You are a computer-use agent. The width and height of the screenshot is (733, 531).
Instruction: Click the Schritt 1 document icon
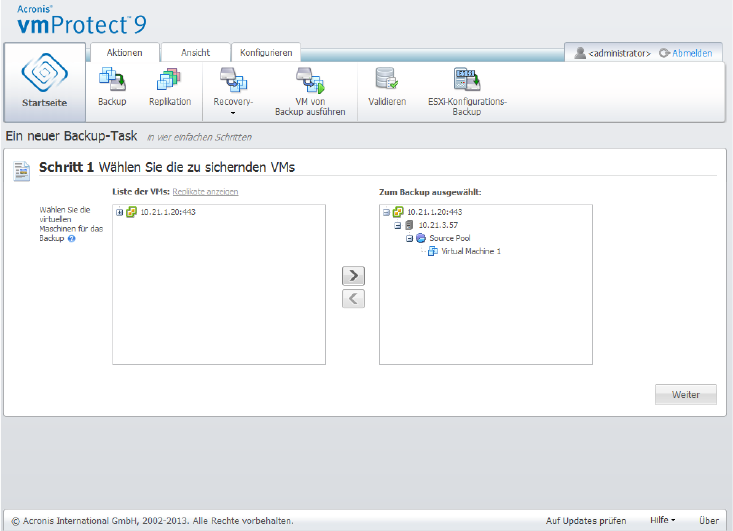(x=22, y=171)
